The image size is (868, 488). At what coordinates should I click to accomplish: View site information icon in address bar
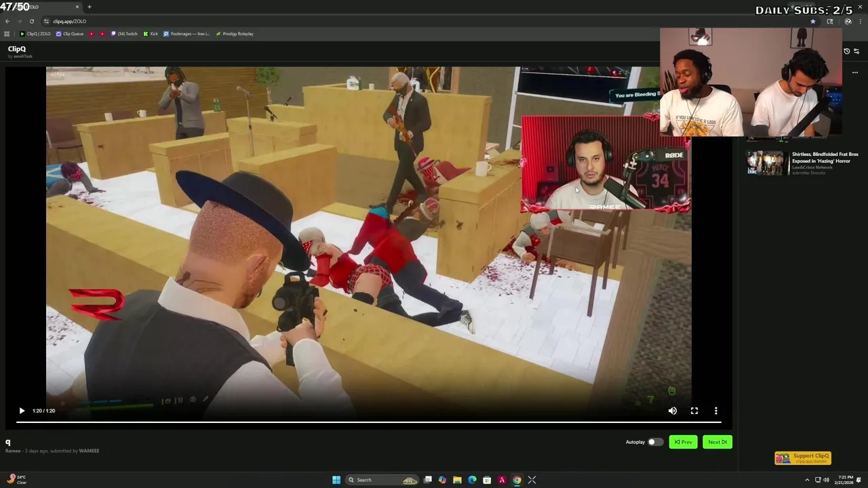pyautogui.click(x=46, y=21)
